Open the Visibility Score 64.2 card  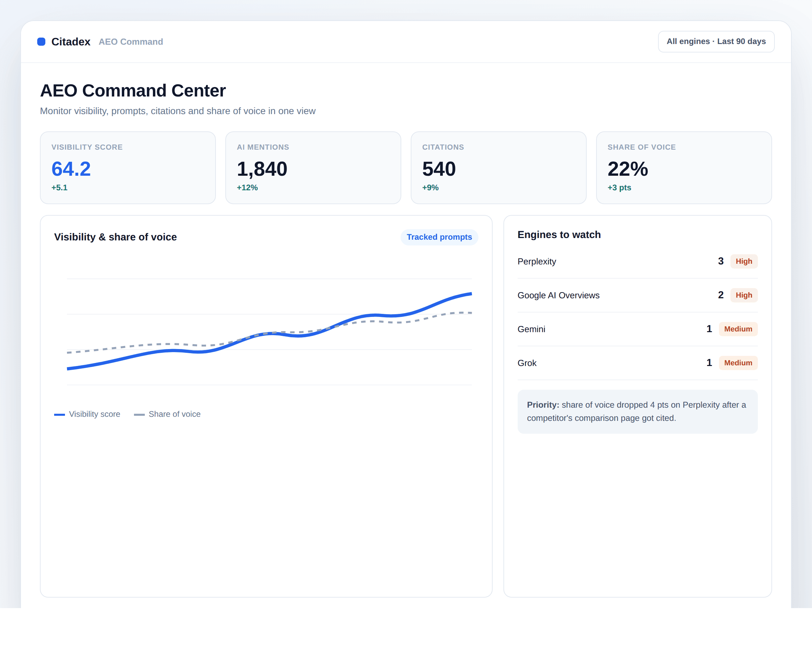(x=128, y=168)
